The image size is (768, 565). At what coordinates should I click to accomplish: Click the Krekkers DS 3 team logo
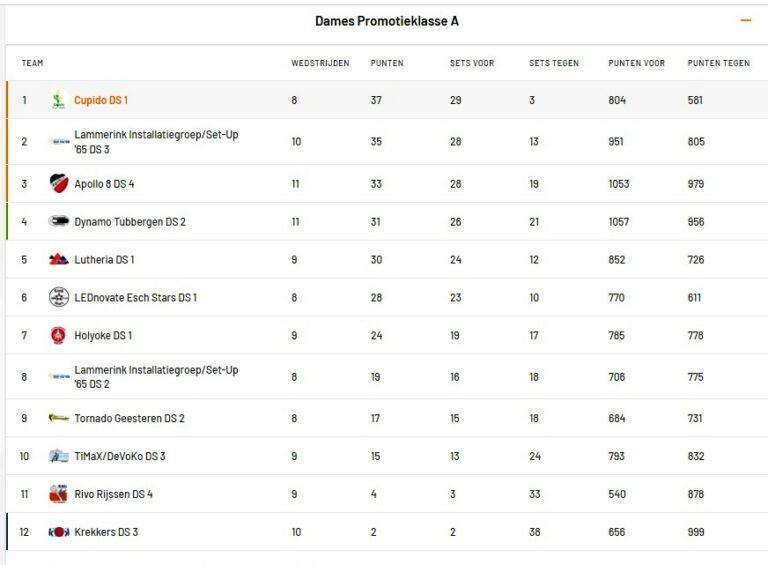click(x=59, y=532)
